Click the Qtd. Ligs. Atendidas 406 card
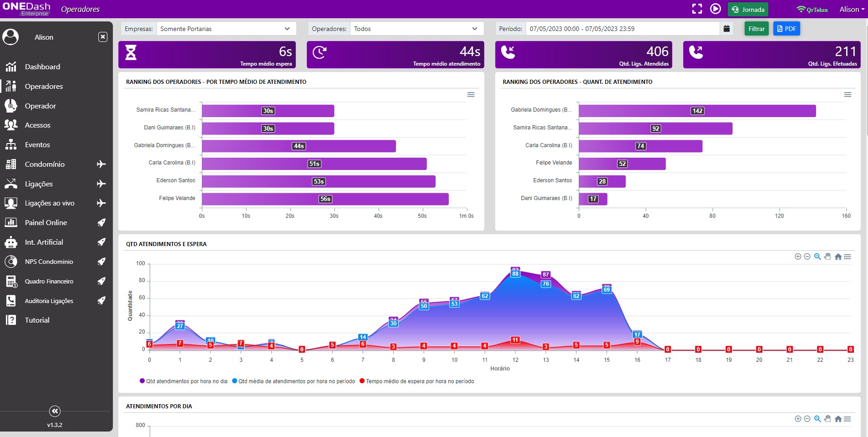This screenshot has width=868, height=437. click(x=584, y=55)
